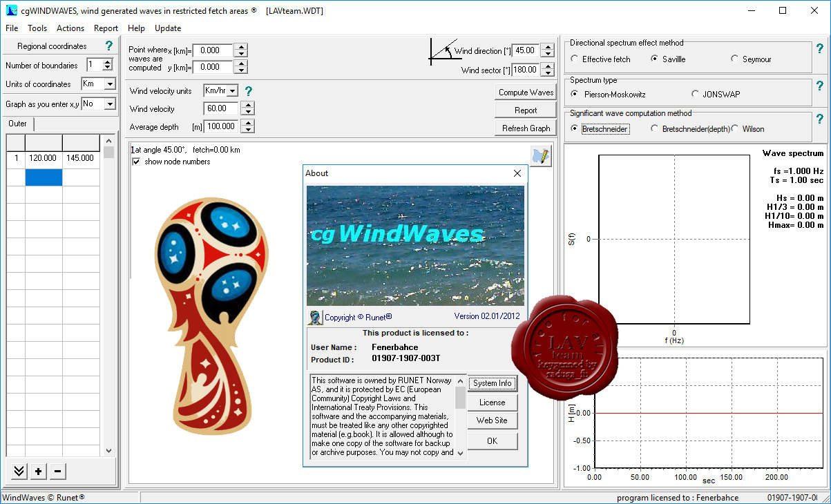
Task: Click the double-chevron down button below table
Action: [19, 472]
